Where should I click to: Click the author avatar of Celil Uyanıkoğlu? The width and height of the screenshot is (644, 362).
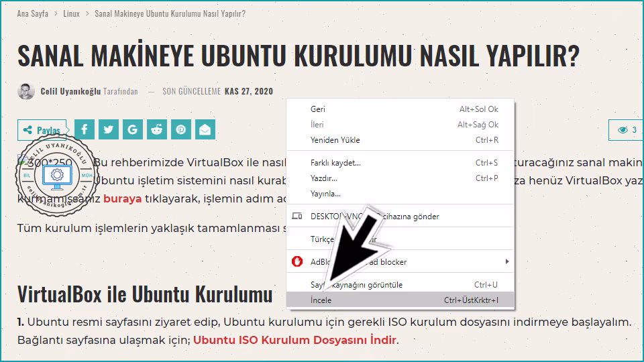[x=26, y=91]
